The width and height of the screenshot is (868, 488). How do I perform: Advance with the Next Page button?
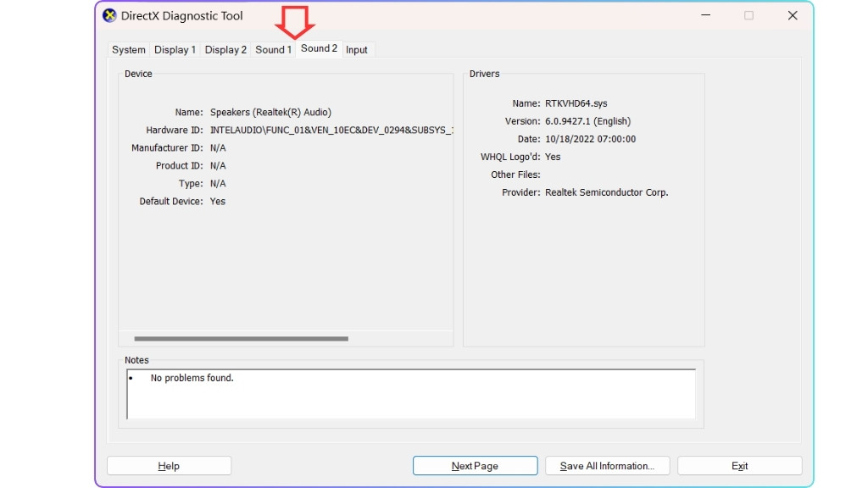tap(475, 465)
